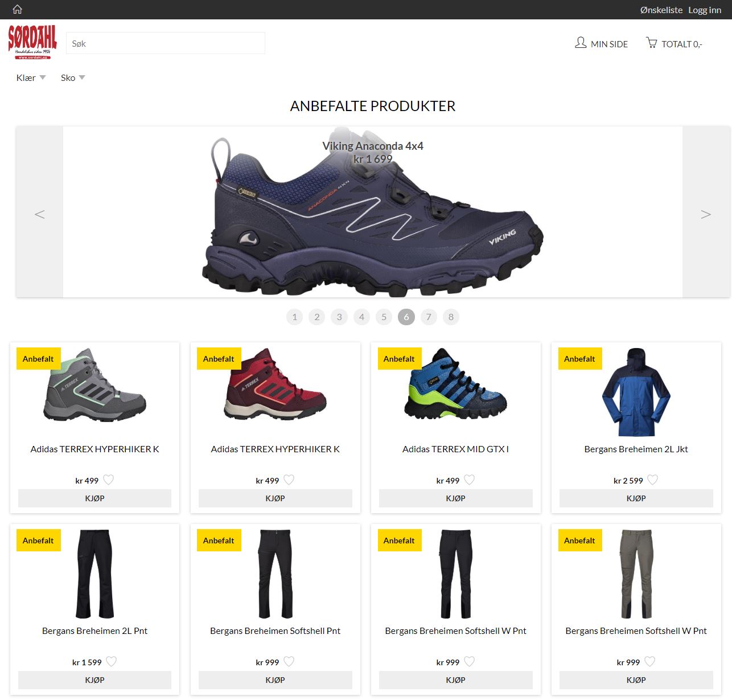Image resolution: width=732 pixels, height=700 pixels.
Task: Show next carousel product with right arrow
Action: pyautogui.click(x=706, y=212)
